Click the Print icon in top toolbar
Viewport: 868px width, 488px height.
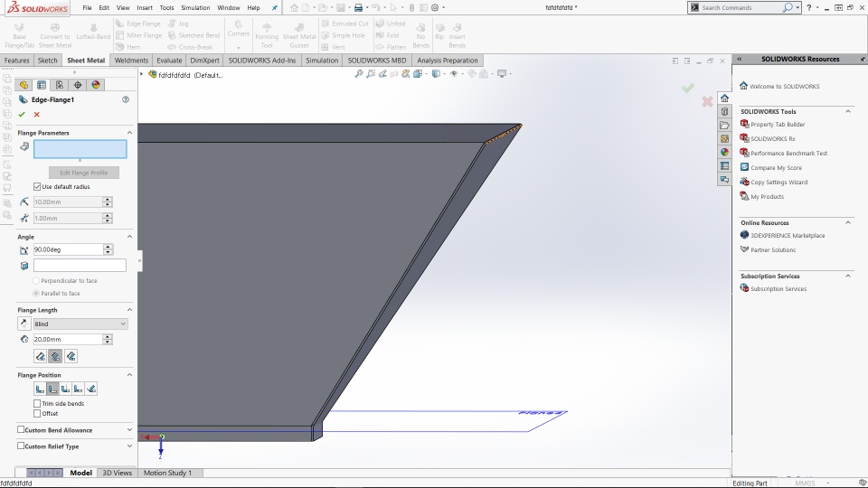(358, 8)
